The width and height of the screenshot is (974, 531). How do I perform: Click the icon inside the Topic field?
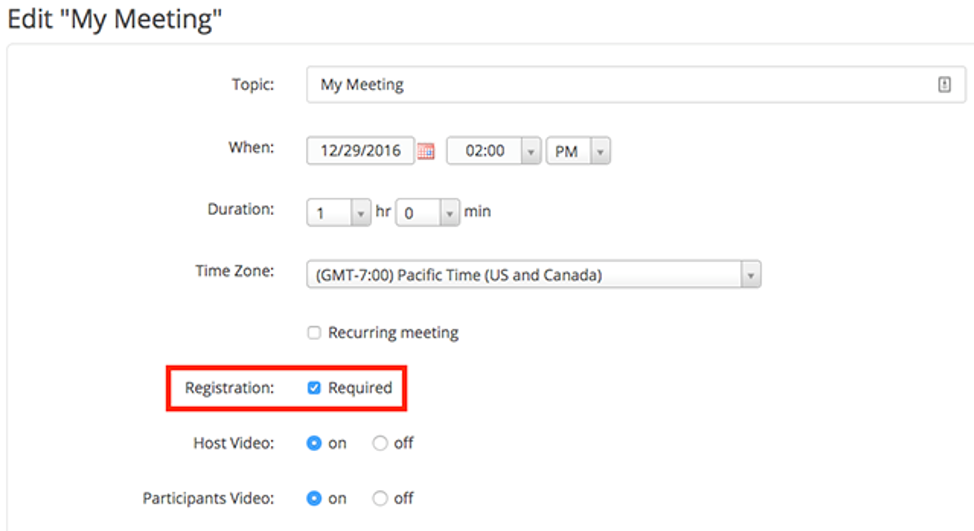(x=944, y=86)
